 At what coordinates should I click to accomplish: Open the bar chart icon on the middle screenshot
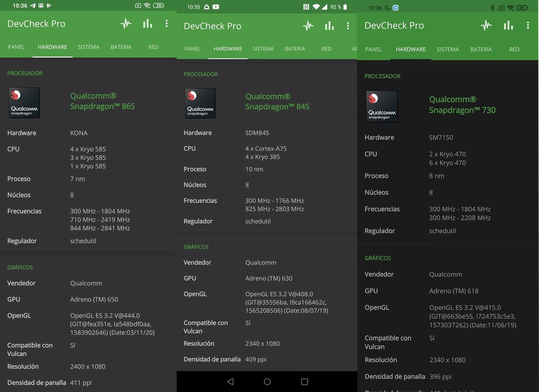329,26
